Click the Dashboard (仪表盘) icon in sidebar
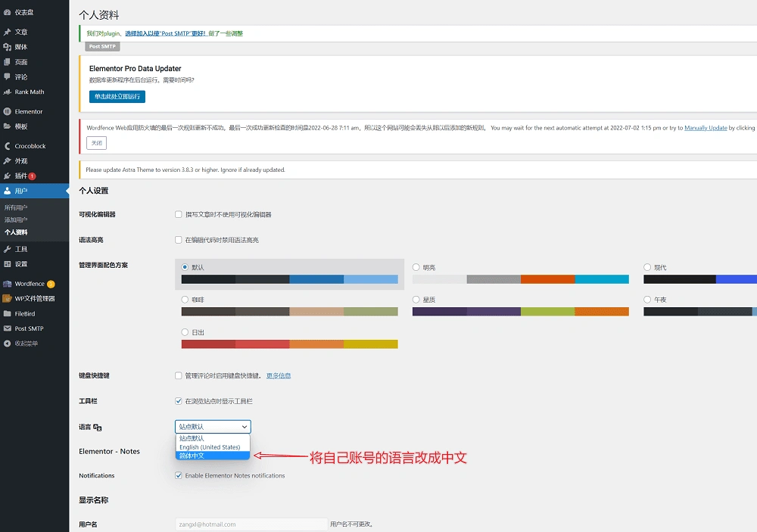The width and height of the screenshot is (757, 532). coord(8,13)
